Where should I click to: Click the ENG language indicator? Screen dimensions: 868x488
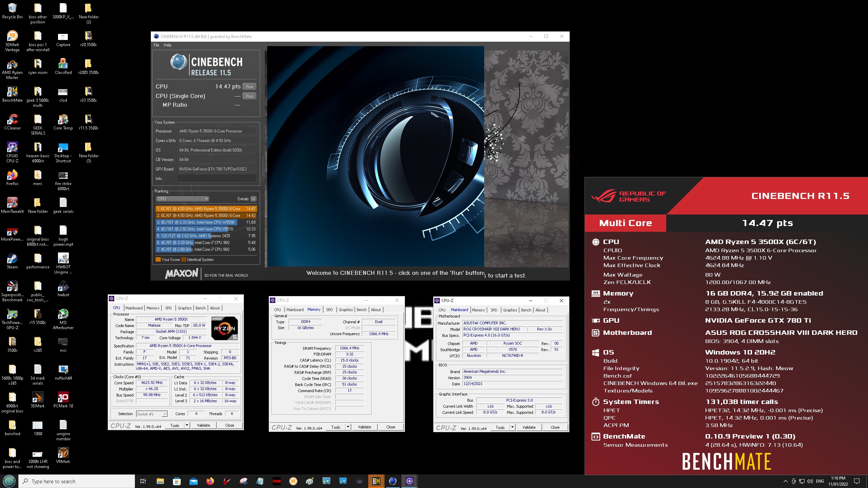click(x=820, y=481)
